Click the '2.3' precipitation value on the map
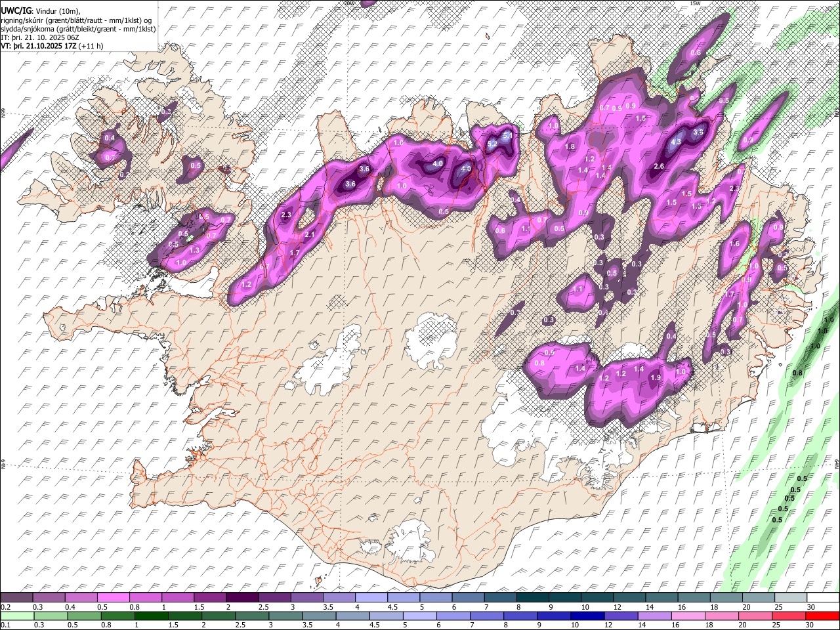Screen dimensions: 840x630 285,215
